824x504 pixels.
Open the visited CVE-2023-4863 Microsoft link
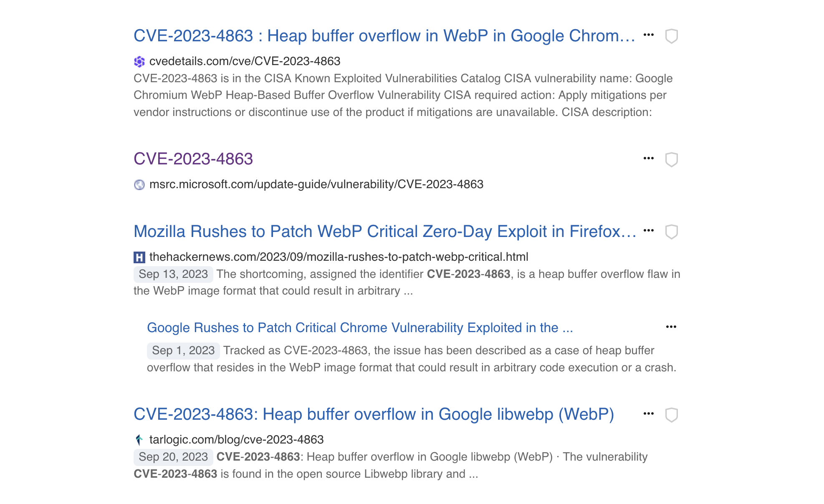click(193, 159)
